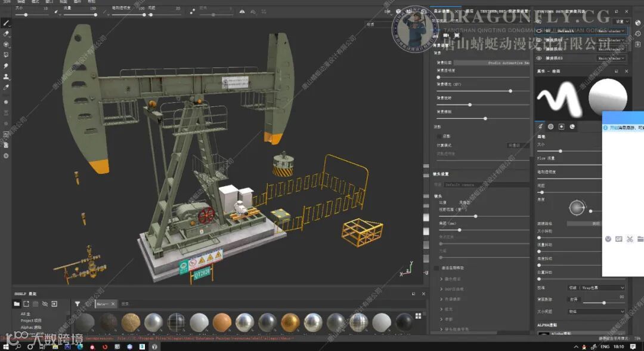This screenshot has height=351, width=644.
Task: Select the Projection tool
Action: point(6,44)
